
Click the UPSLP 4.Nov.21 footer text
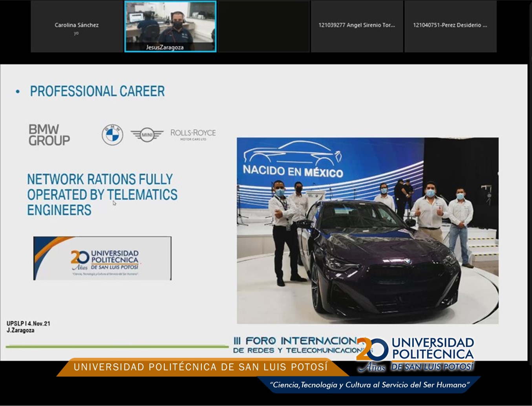(x=28, y=324)
